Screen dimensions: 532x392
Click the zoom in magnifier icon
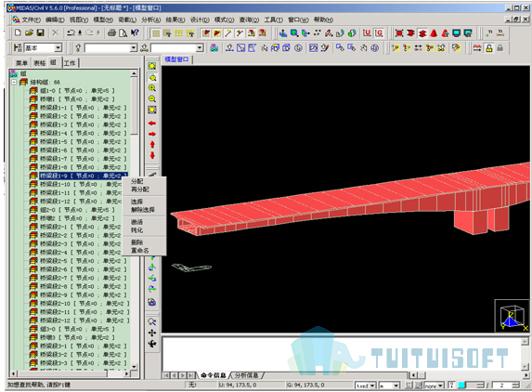tap(152, 88)
